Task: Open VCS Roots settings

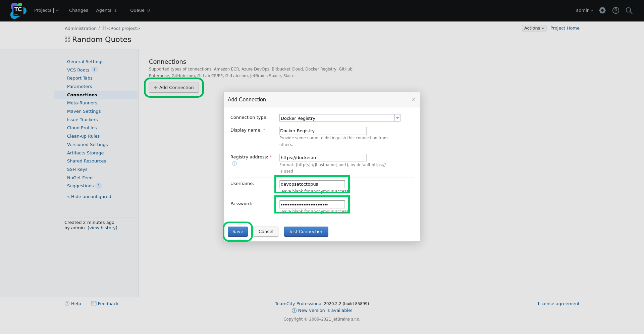Action: 78,70
